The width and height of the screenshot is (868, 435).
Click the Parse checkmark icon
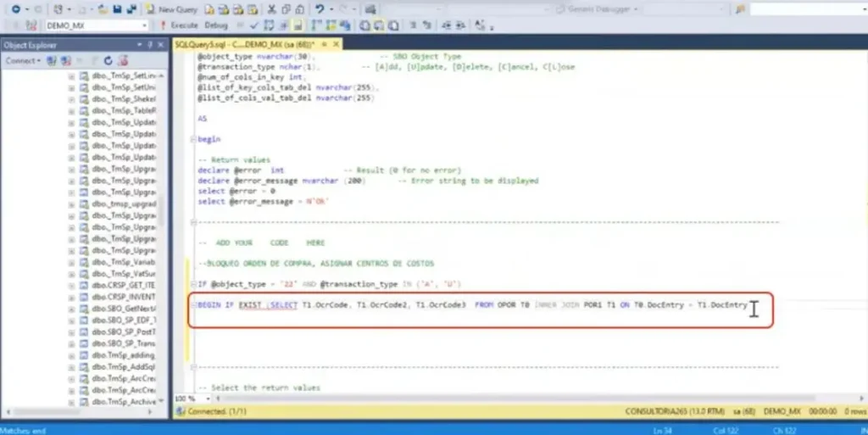coord(254,25)
